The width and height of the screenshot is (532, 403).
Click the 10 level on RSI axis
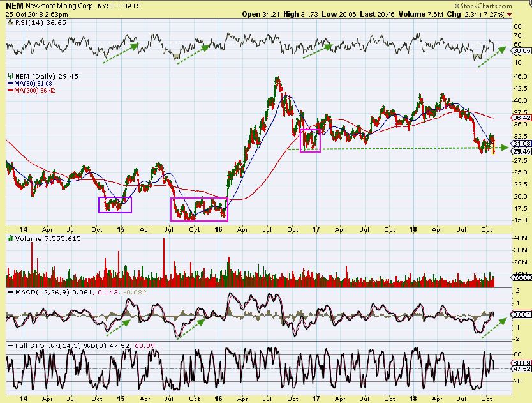pos(518,63)
